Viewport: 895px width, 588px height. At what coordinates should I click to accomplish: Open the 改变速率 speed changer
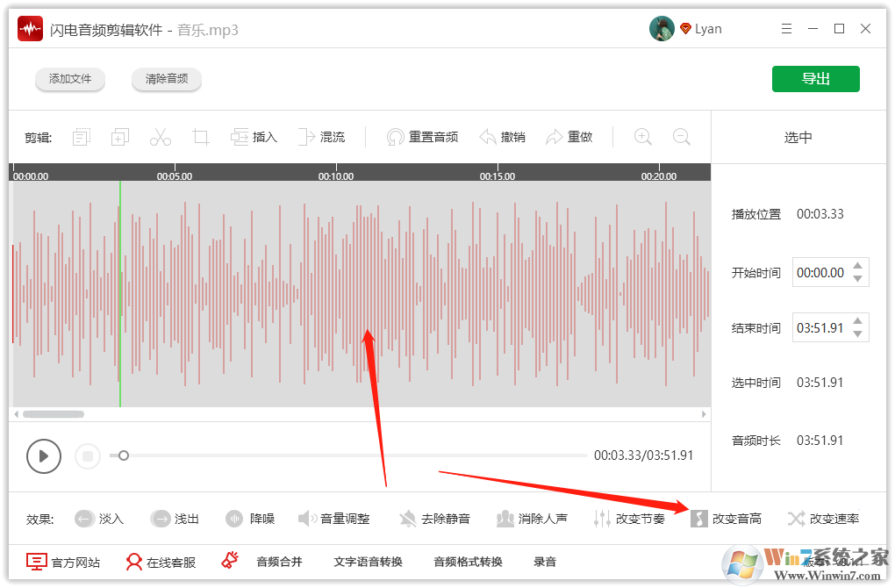tap(825, 519)
